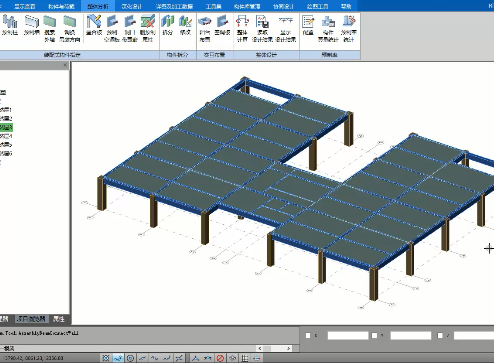Open the Tools ribbon tab
Screen dimensions: 494x363
tap(213, 6)
